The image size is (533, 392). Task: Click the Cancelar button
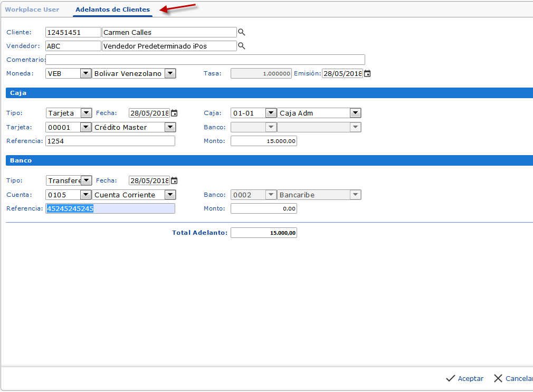pyautogui.click(x=513, y=378)
